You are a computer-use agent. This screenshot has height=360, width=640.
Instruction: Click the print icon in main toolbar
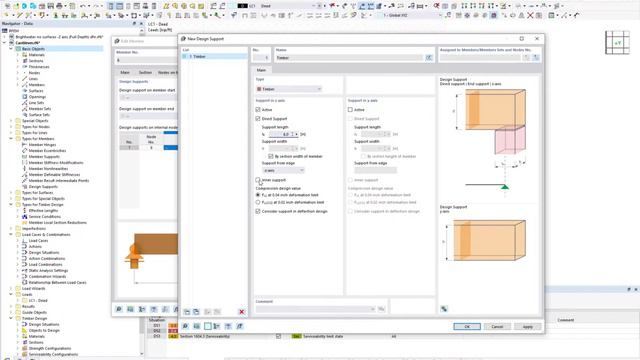point(60,6)
